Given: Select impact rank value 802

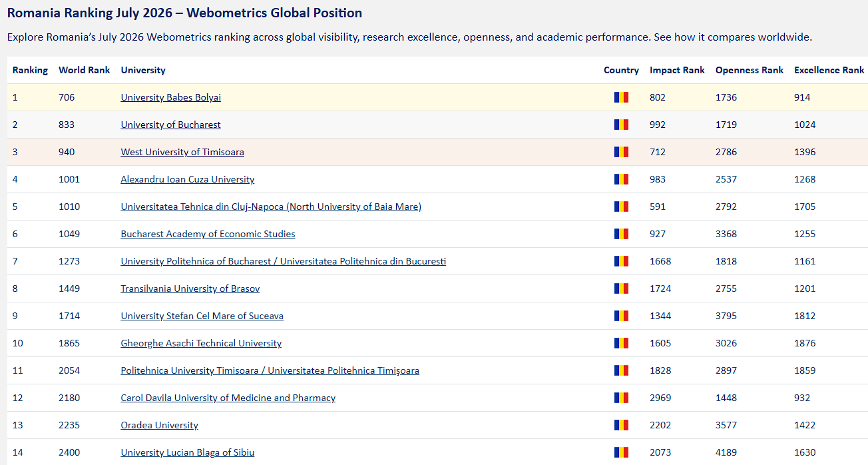Looking at the screenshot, I should point(658,97).
